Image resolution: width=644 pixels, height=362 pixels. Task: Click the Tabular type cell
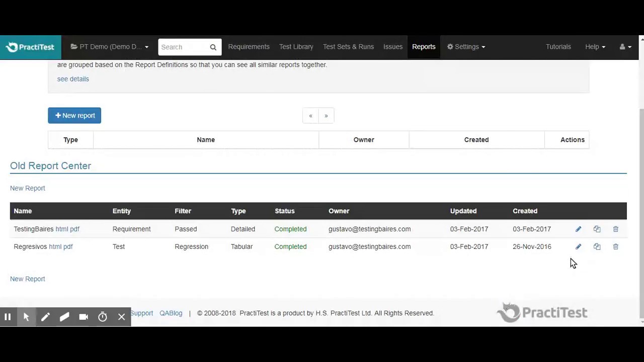pos(242,247)
